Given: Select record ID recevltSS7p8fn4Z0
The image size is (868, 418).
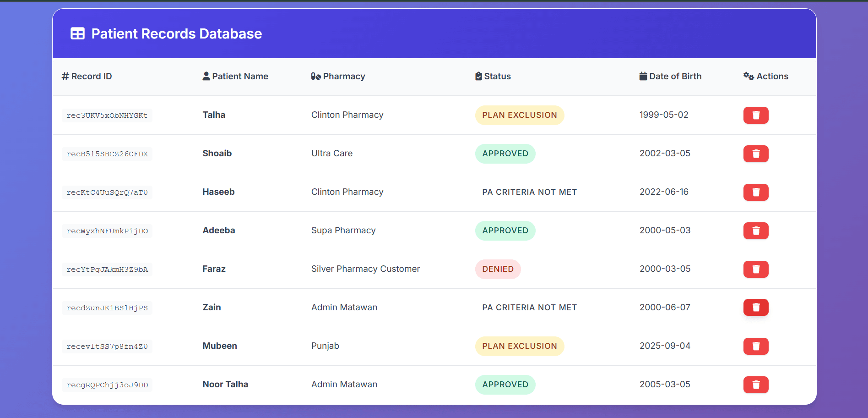Looking at the screenshot, I should 107,346.
